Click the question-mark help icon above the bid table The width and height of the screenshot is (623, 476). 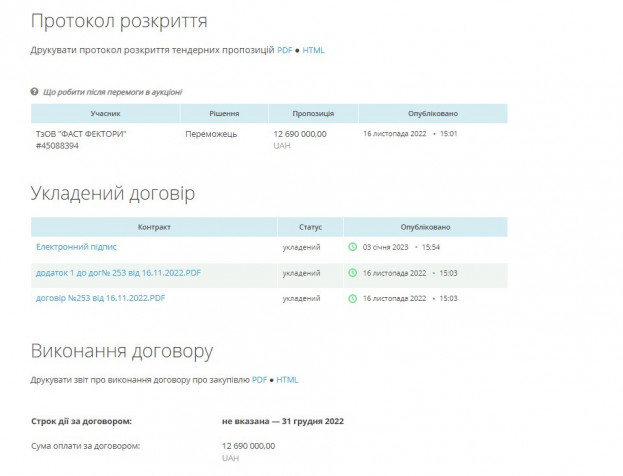click(x=35, y=92)
